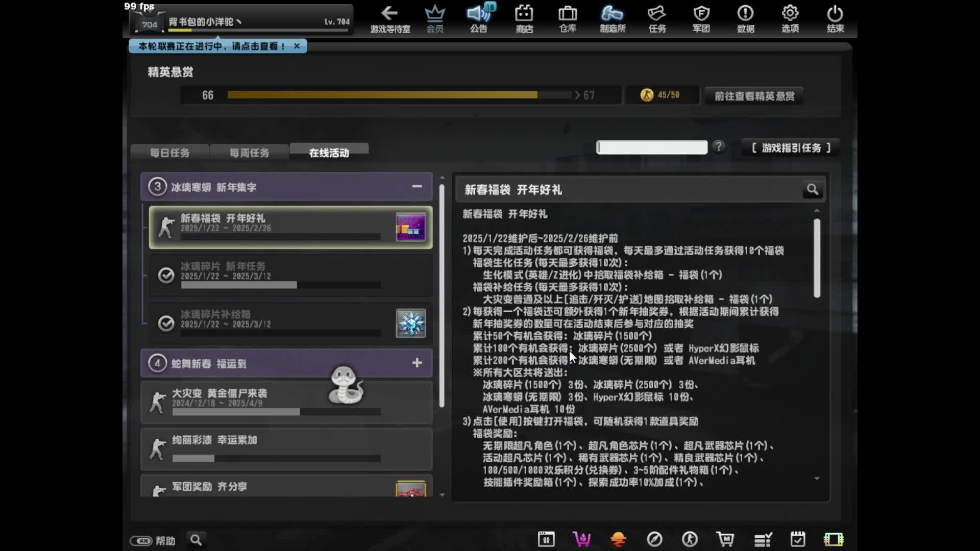Toggle the 帮助 switch at bottom left

tap(141, 540)
